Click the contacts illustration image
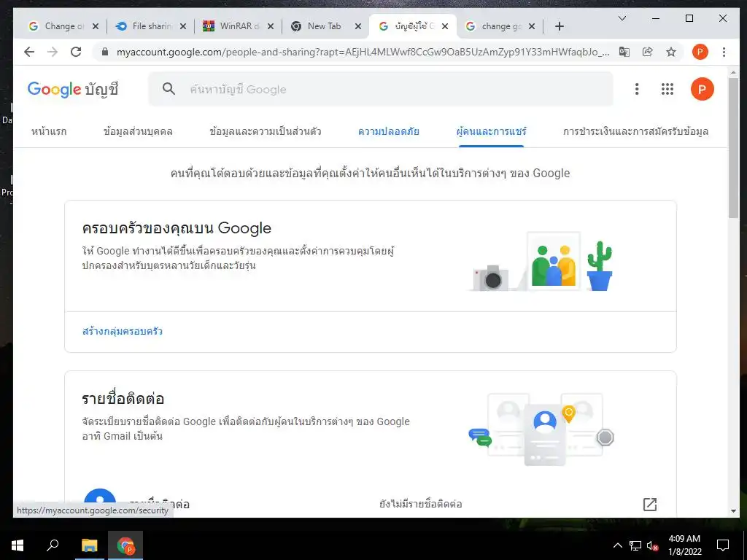Image resolution: width=747 pixels, height=560 pixels. (542, 429)
